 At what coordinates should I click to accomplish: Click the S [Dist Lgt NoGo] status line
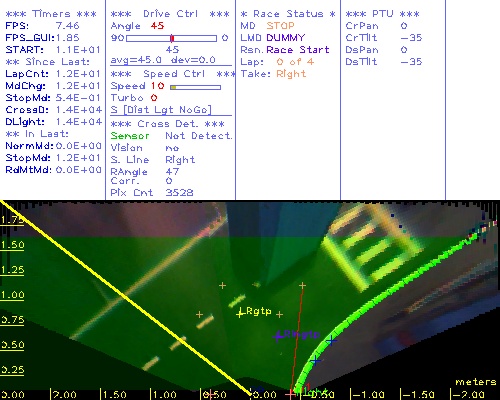click(161, 110)
